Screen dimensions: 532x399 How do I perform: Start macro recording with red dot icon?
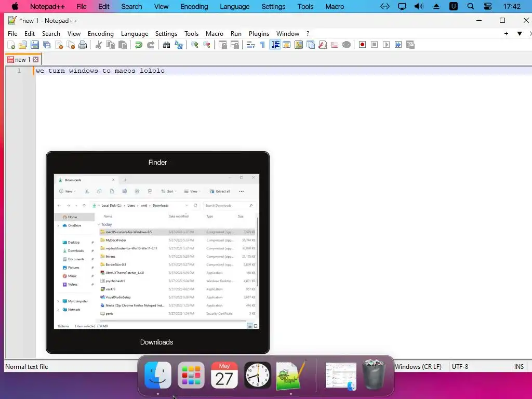click(x=362, y=45)
